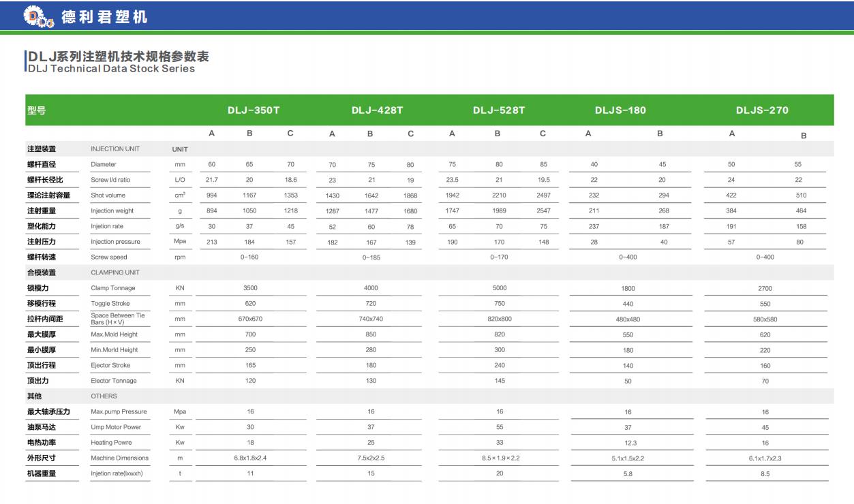This screenshot has width=854, height=504.
Task: Click the Heating Powre label
Action: [111, 443]
